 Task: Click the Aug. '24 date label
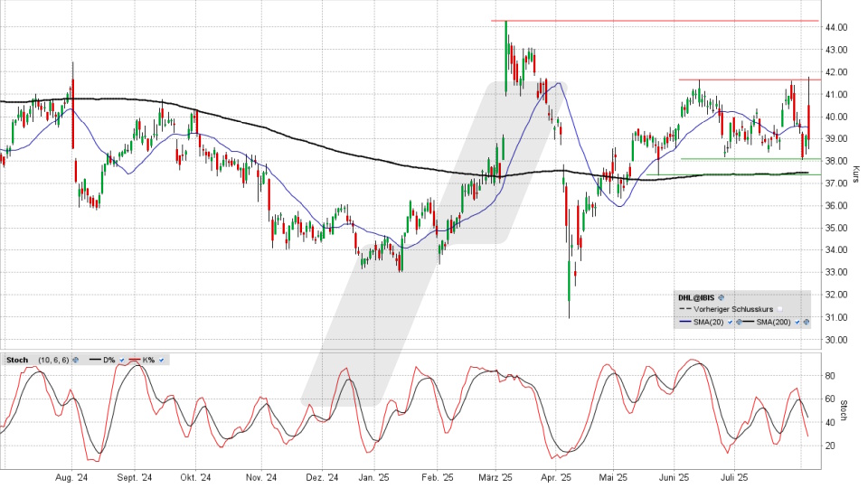point(72,477)
